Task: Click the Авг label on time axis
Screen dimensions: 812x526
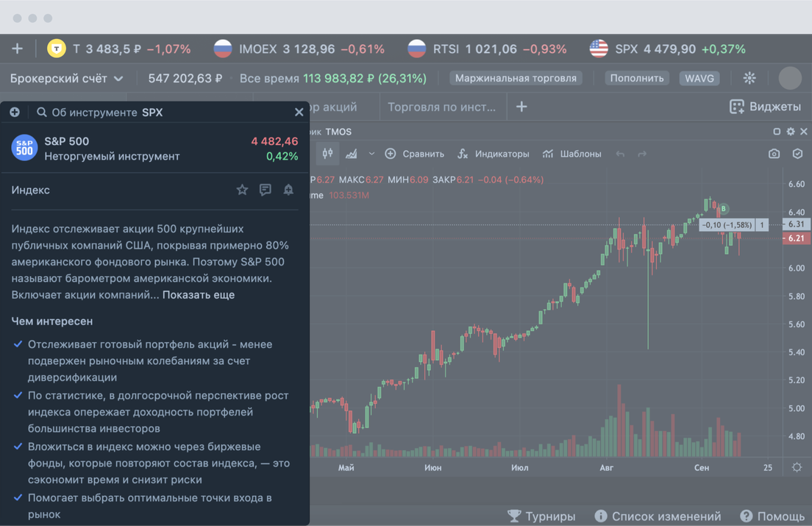Action: pos(606,468)
